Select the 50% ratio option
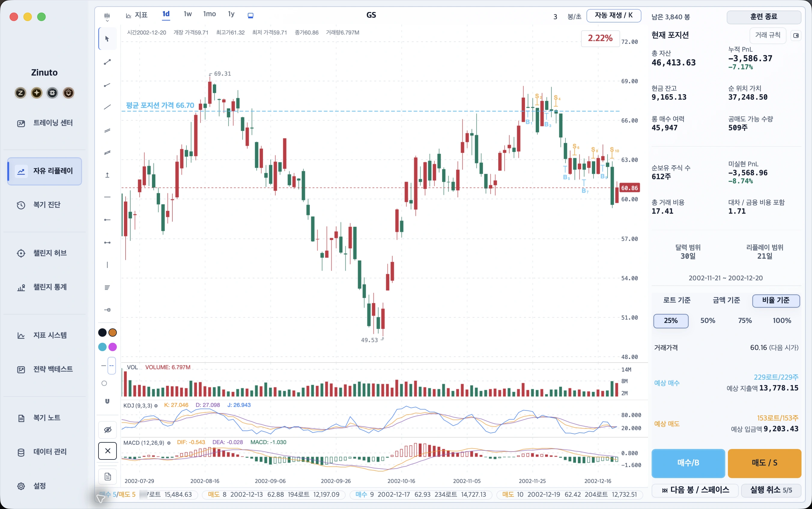The width and height of the screenshot is (812, 509). tap(707, 321)
